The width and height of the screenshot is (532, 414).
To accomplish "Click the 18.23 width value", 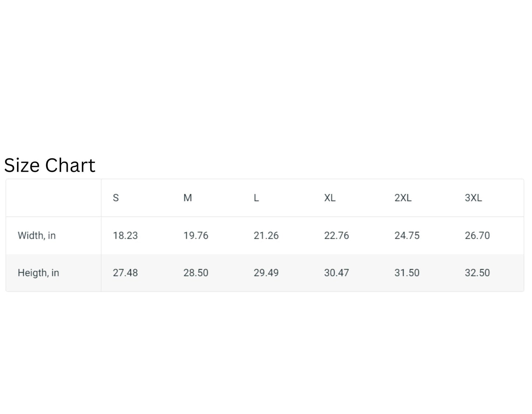I will (x=125, y=236).
